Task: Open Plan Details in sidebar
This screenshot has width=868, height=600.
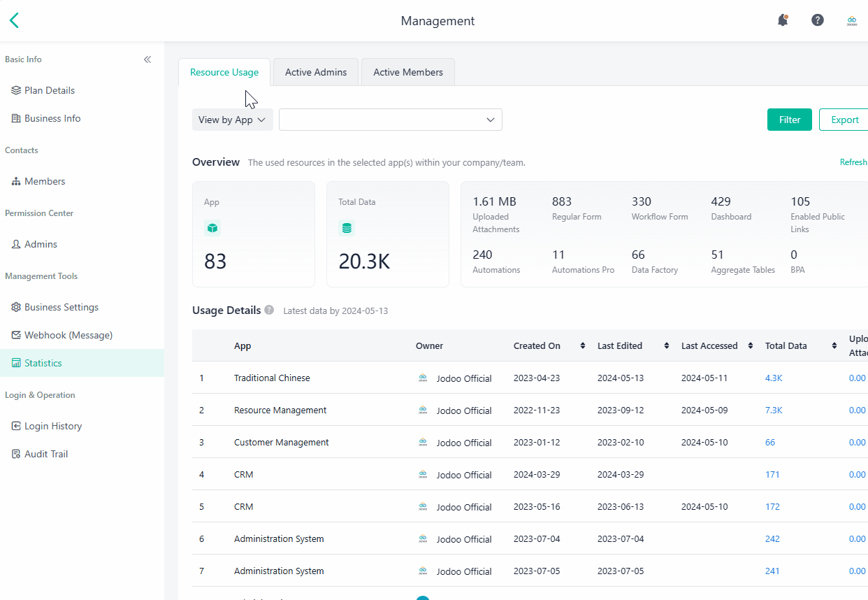Action: coord(49,90)
